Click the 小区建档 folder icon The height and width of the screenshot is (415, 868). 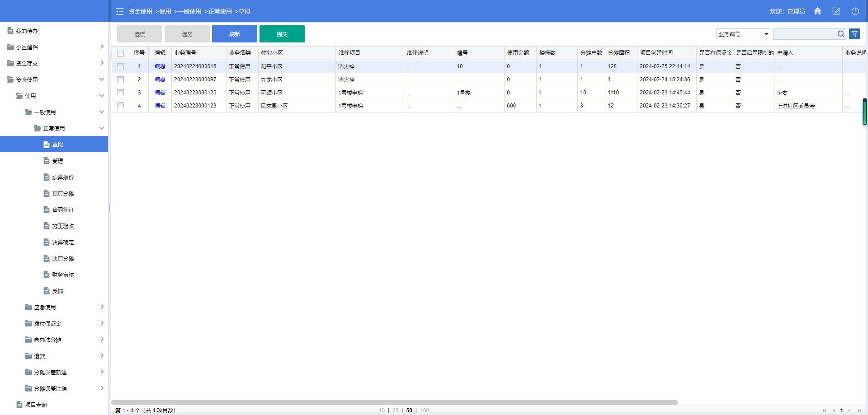coord(10,47)
